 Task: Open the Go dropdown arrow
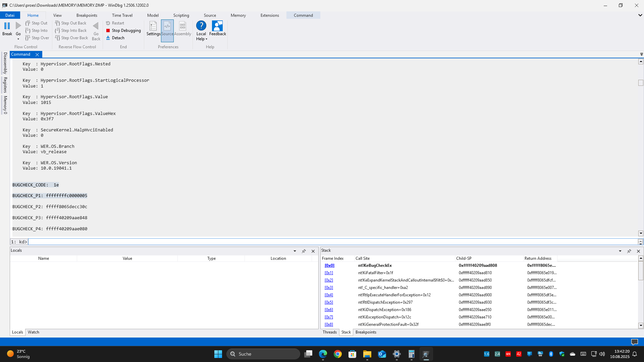click(18, 39)
